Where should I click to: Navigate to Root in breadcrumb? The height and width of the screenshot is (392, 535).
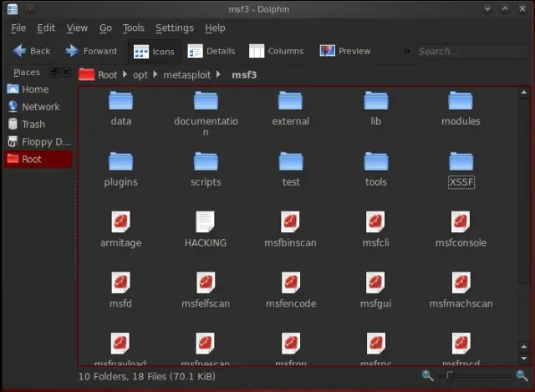click(x=108, y=74)
